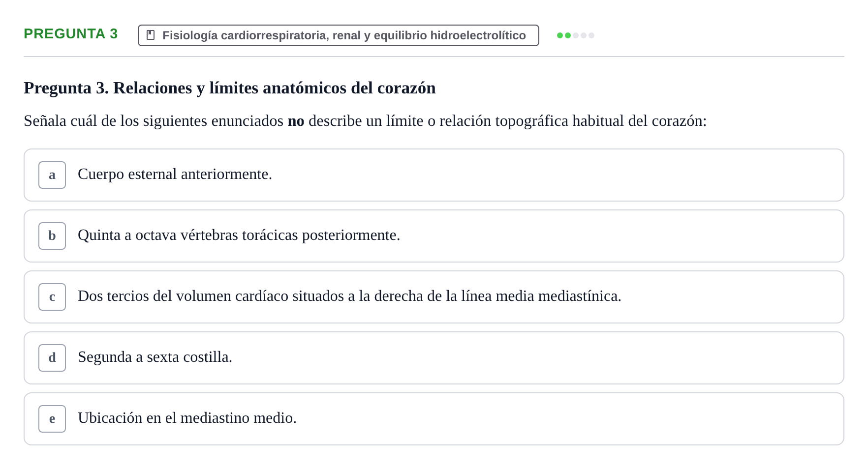Screen dimensions: 868x470
Task: Click the last gray difficulty dot
Action: pyautogui.click(x=591, y=35)
